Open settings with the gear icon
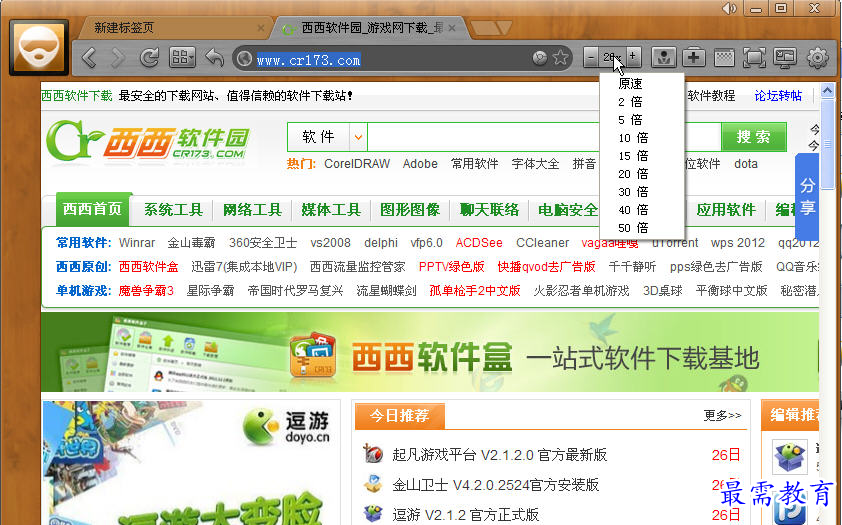This screenshot has width=842, height=525. click(x=817, y=57)
